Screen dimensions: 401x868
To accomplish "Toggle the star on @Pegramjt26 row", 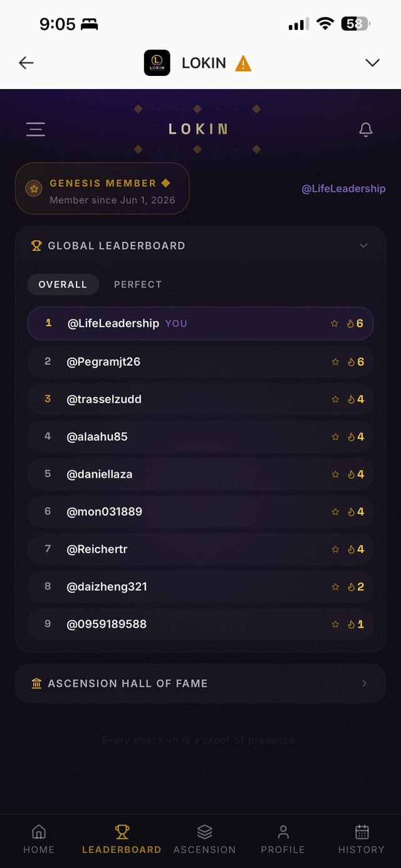I will click(335, 362).
